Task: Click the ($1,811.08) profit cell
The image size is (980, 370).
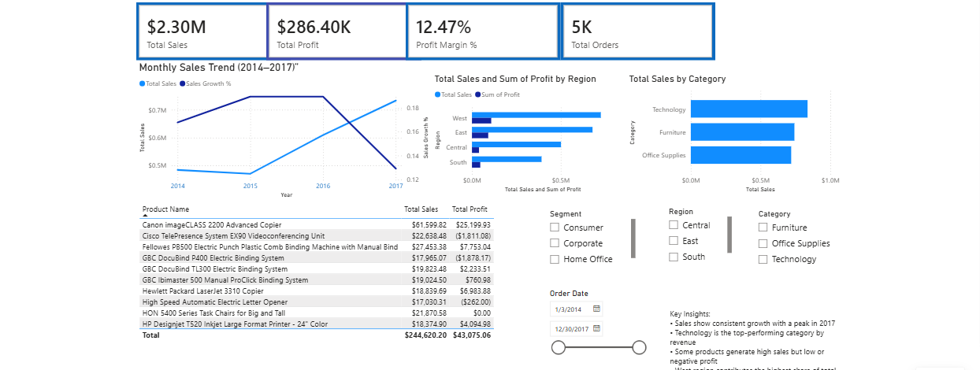Action: point(473,235)
